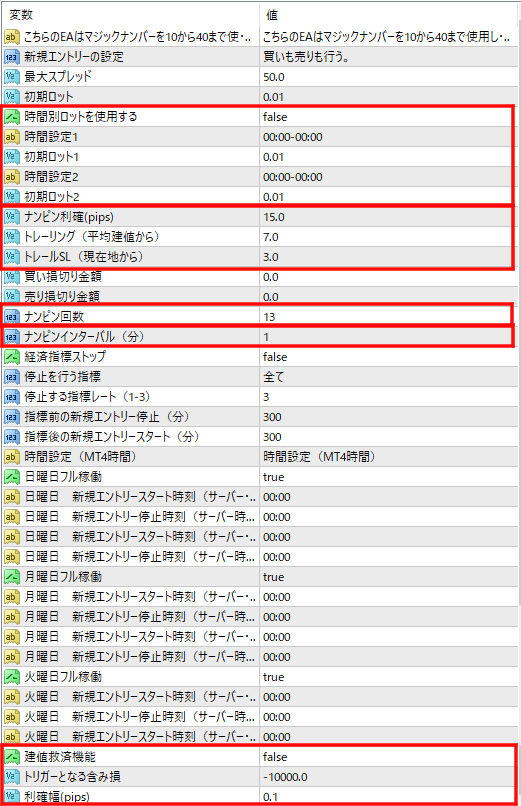
Task: Click the icon beside 指標後の新規エントリースタート（分）
Action: click(x=12, y=437)
